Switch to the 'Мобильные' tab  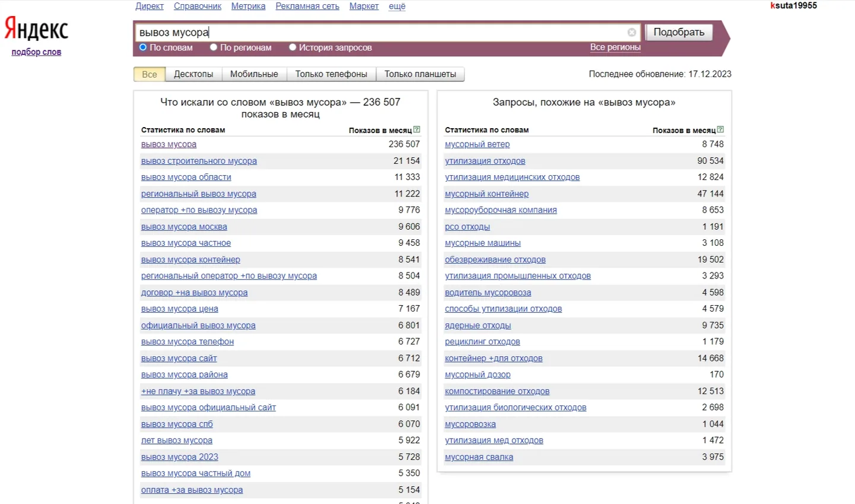click(254, 74)
